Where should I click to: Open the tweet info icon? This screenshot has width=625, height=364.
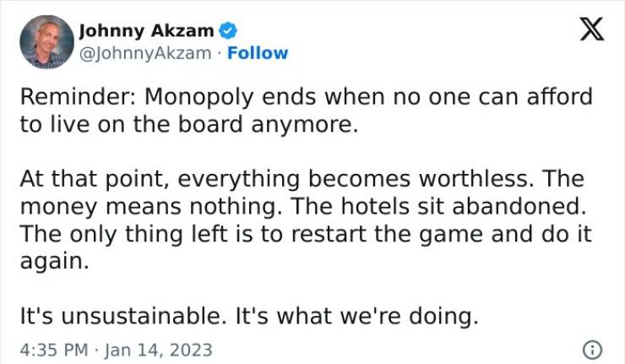(x=593, y=349)
